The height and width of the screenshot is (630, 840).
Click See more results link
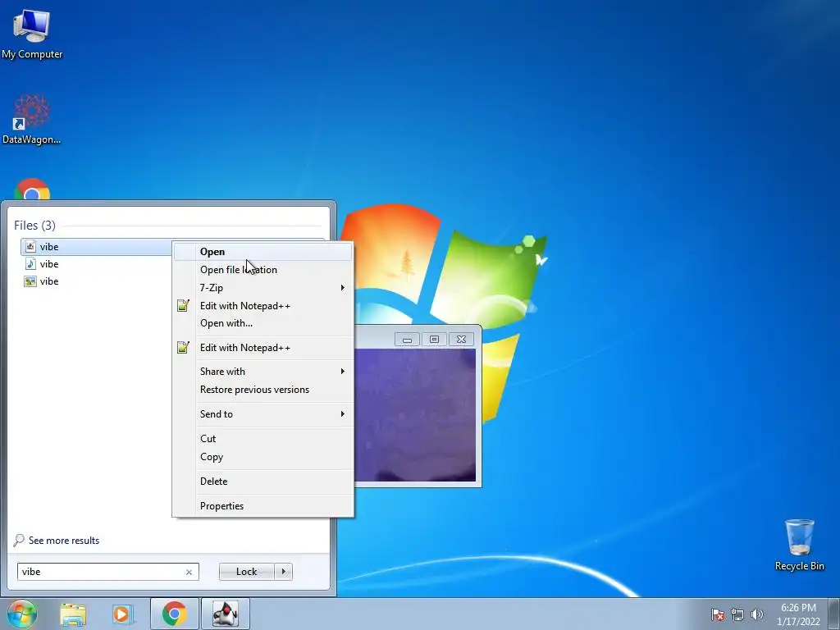pos(64,541)
